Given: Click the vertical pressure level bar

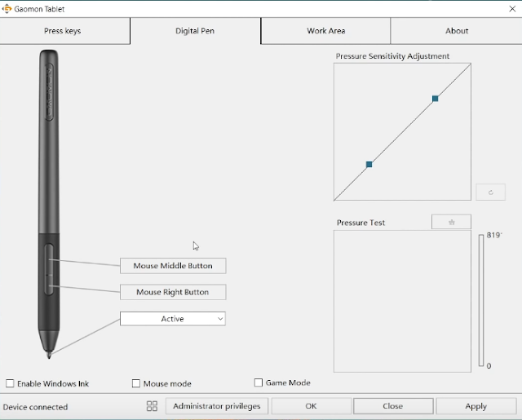Looking at the screenshot, I should pos(481,300).
